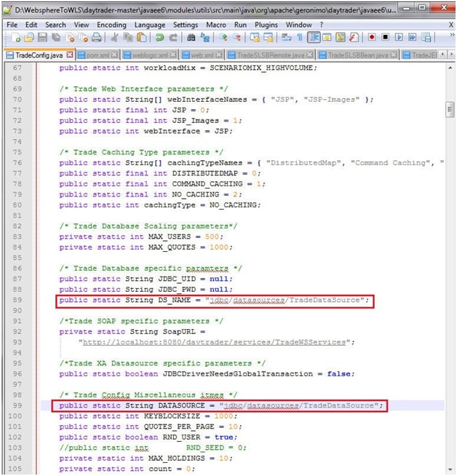Switch to the TradeSLSBBean.java tab
Screen dimensions: 457x476
click(358, 55)
